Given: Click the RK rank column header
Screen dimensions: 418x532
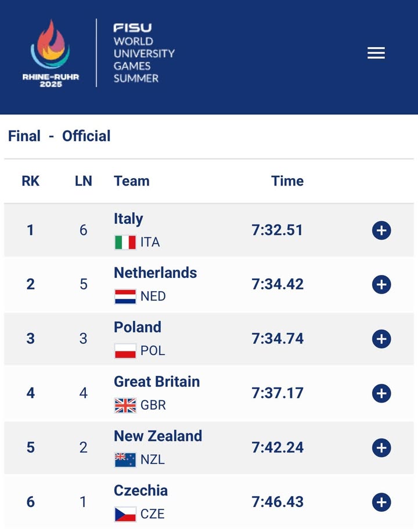Looking at the screenshot, I should pos(31,181).
